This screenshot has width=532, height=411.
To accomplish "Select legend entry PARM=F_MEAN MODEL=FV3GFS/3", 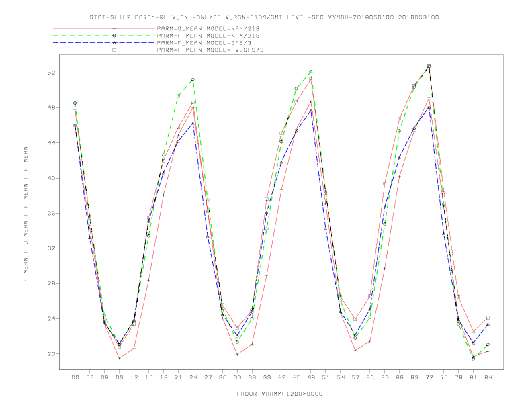I will click(210, 50).
